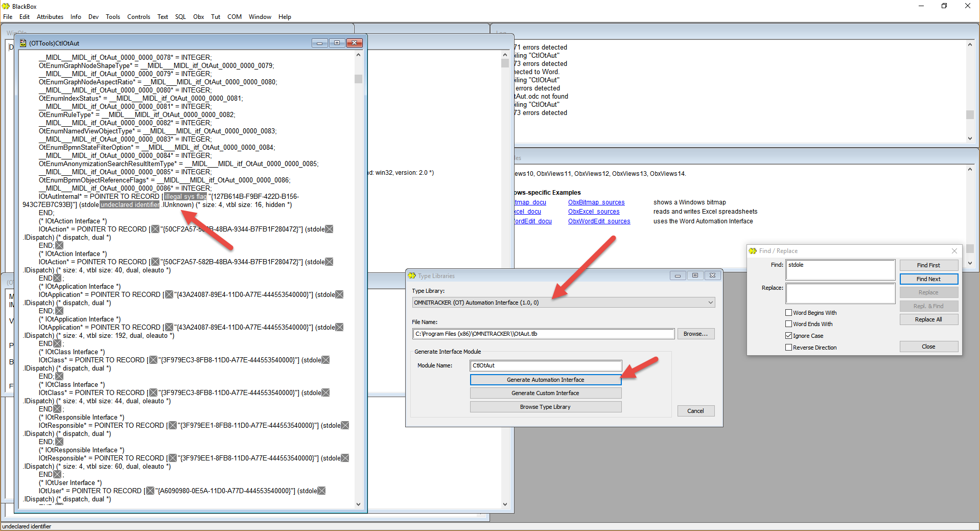Close the (OTTools)CtlOtAut window via red X
Image resolution: width=980 pixels, height=531 pixels.
point(354,43)
